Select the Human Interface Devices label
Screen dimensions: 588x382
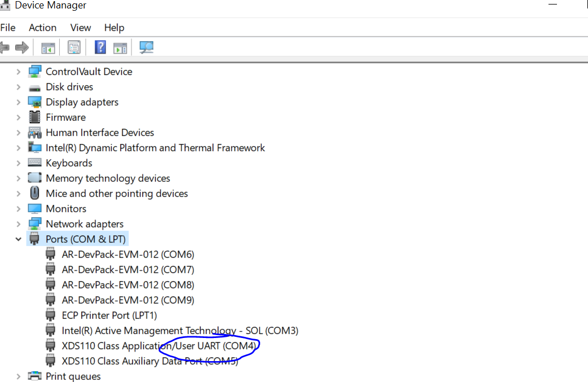click(x=100, y=133)
